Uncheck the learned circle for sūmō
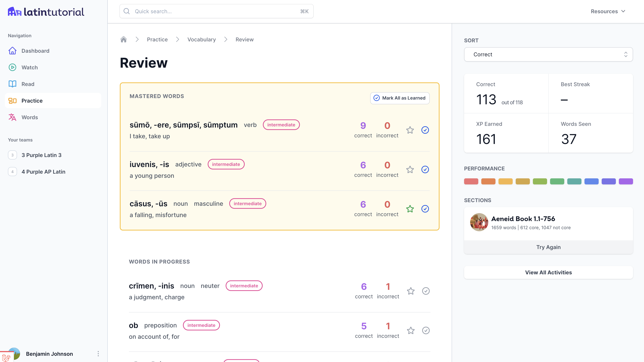This screenshot has height=362, width=644. [x=425, y=130]
